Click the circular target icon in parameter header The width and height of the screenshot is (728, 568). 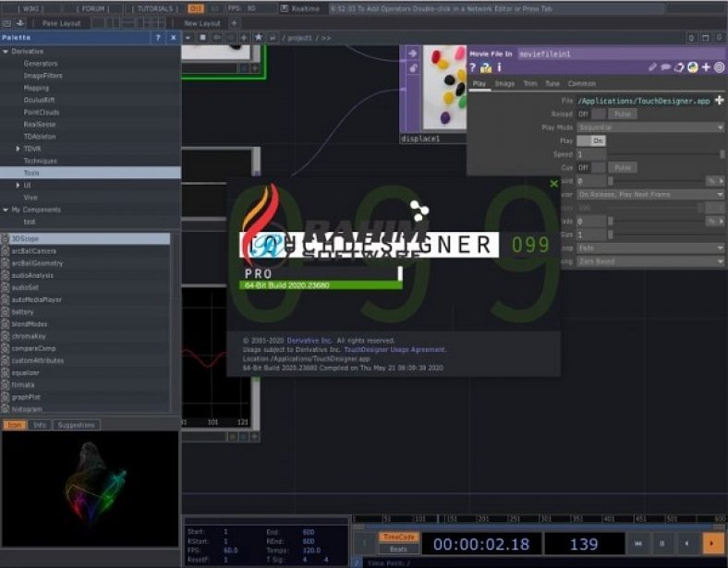tap(719, 67)
